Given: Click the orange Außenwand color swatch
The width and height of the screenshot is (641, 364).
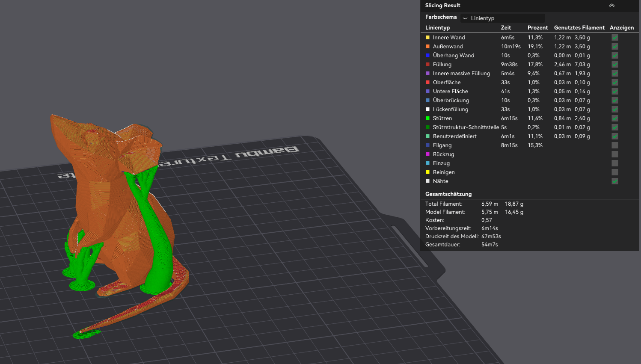Looking at the screenshot, I should (427, 47).
